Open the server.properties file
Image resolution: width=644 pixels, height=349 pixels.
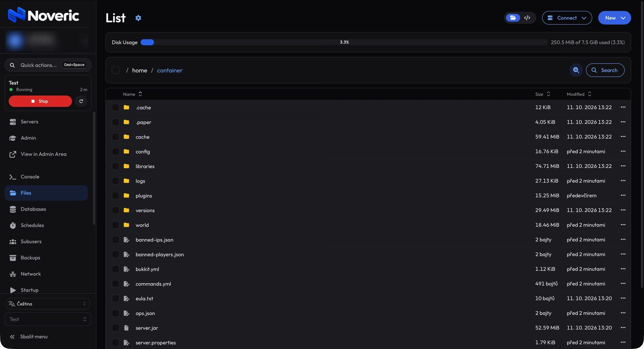(155, 343)
